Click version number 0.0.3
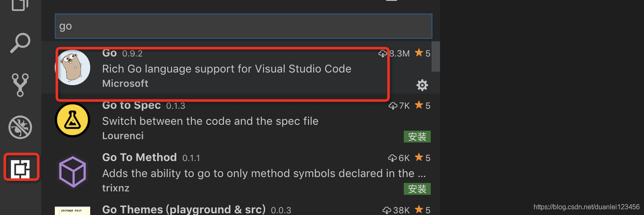 (x=281, y=210)
